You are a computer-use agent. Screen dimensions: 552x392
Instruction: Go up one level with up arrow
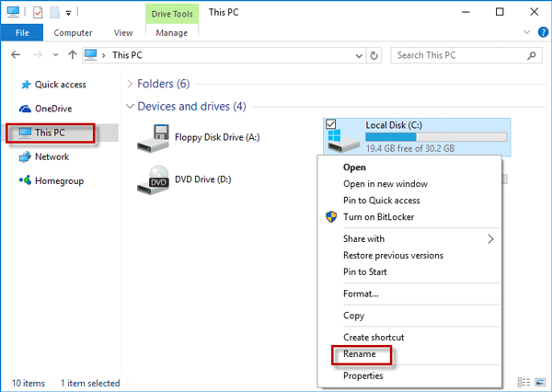click(72, 55)
